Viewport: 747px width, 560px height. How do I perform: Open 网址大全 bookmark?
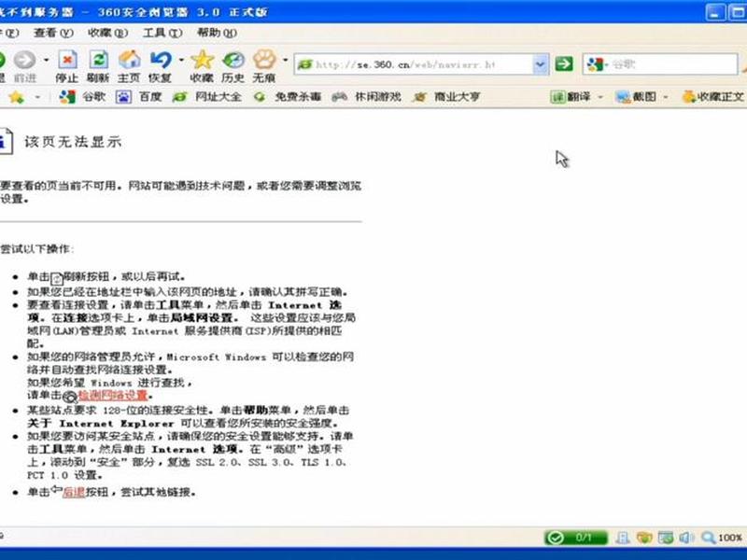click(207, 97)
